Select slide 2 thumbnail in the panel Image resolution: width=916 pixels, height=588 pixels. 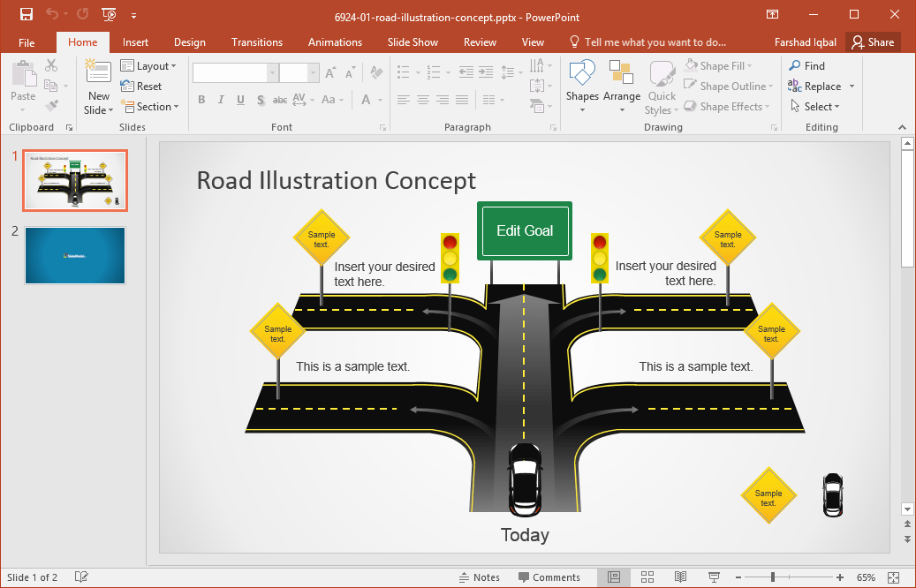(x=75, y=256)
